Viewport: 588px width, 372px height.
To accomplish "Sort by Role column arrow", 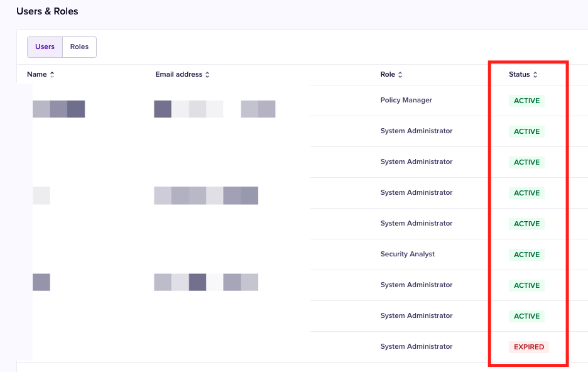I will click(400, 75).
